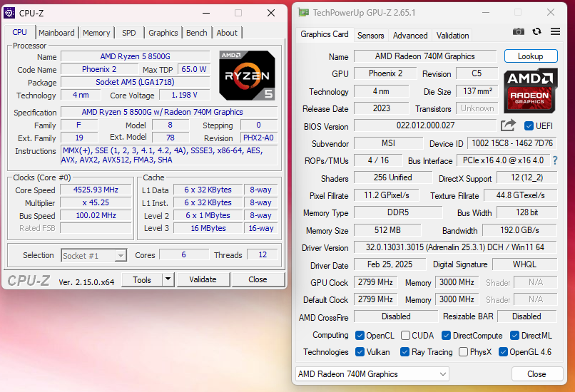Open the GPU selector dropdown in GPU-Z

372,374
